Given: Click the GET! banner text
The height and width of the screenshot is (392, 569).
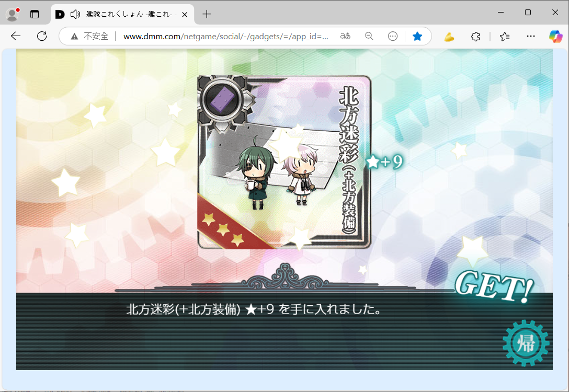Looking at the screenshot, I should (x=494, y=286).
